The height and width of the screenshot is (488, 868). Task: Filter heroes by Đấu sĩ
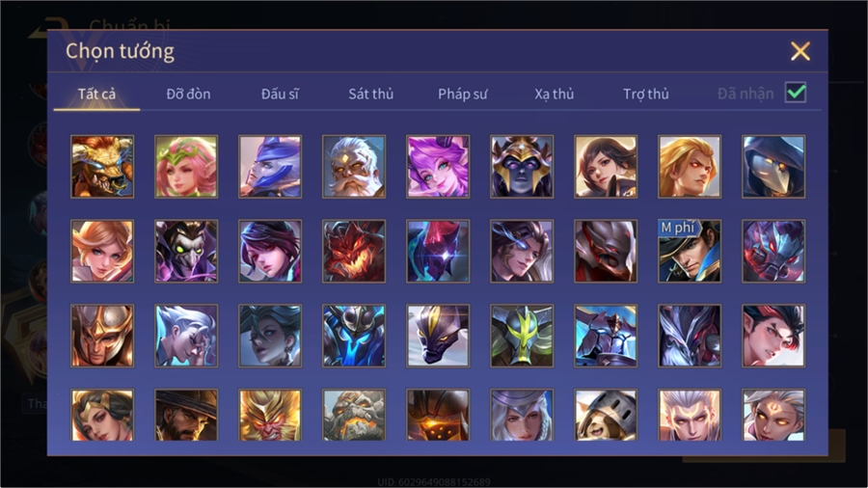click(x=280, y=95)
